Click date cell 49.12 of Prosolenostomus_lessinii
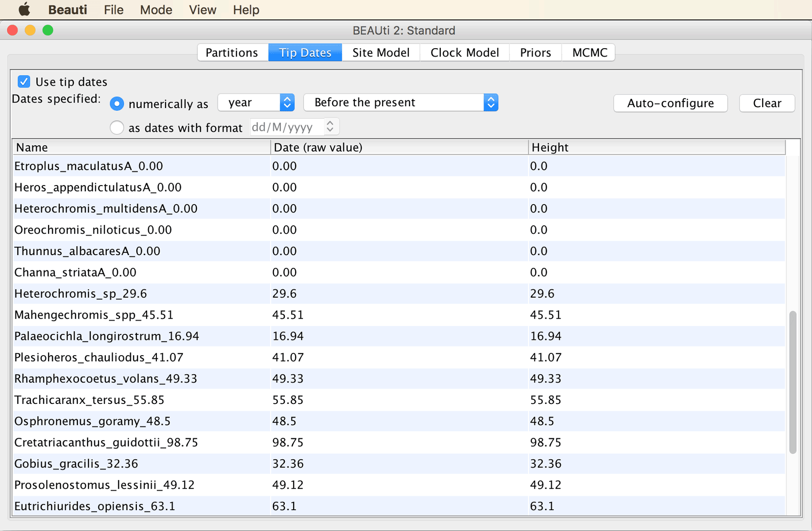 pyautogui.click(x=399, y=485)
